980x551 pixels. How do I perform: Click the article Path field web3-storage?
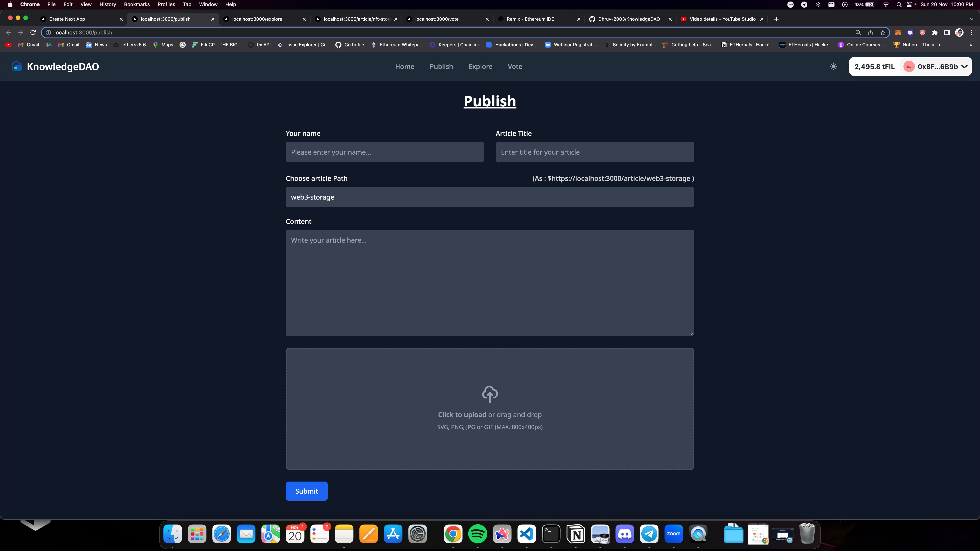490,197
